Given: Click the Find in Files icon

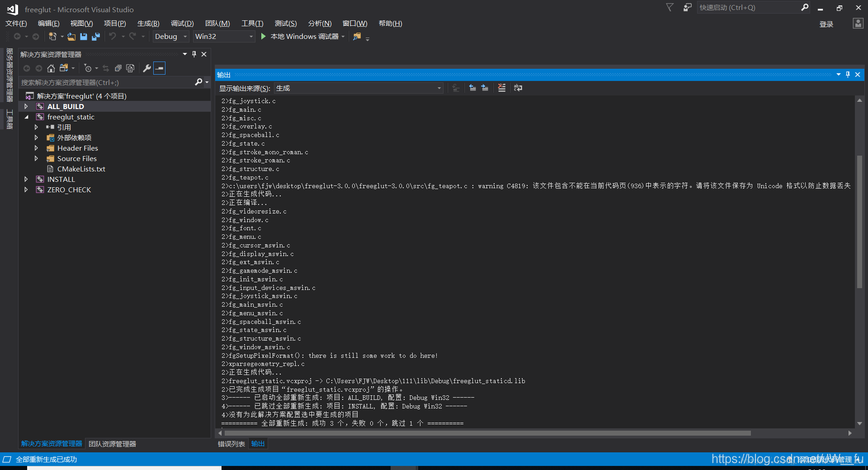Looking at the screenshot, I should coord(357,36).
